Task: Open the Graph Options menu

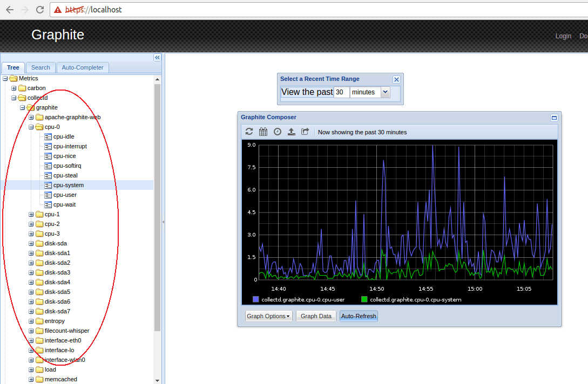Action: click(268, 316)
